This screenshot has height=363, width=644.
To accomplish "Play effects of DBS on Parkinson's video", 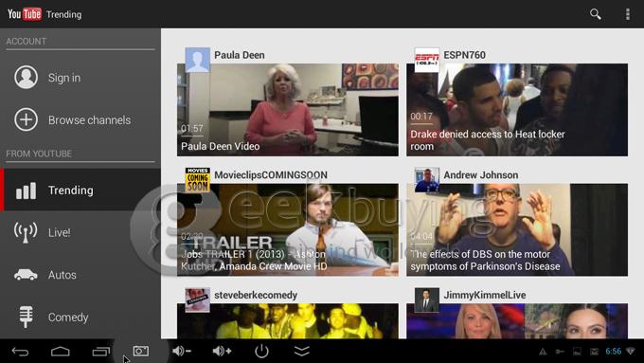I will click(517, 229).
